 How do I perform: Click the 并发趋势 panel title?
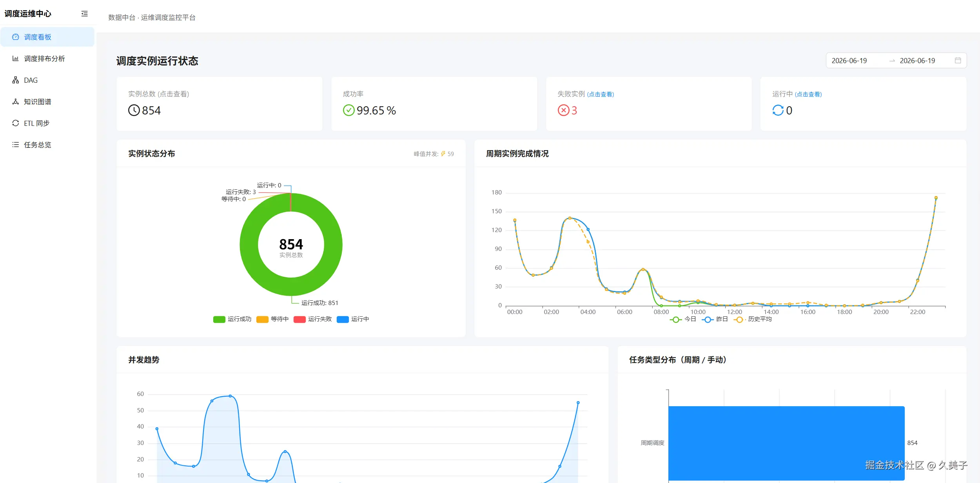(x=144, y=360)
